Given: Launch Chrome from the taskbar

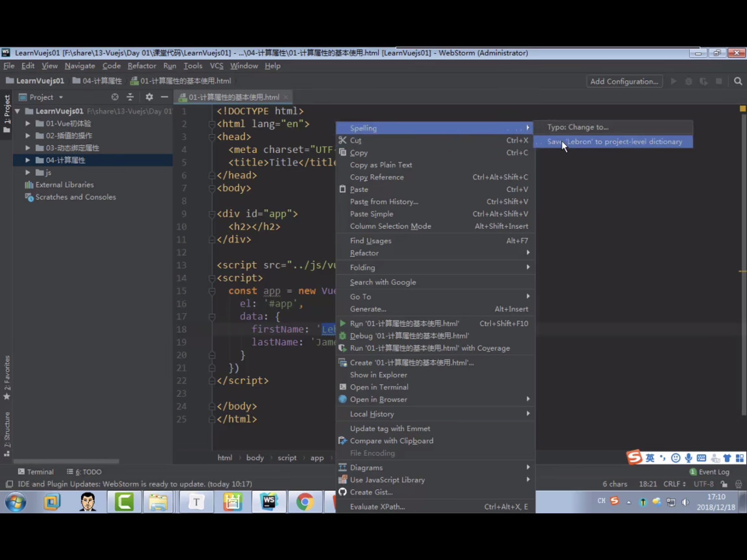Looking at the screenshot, I should pos(305,502).
